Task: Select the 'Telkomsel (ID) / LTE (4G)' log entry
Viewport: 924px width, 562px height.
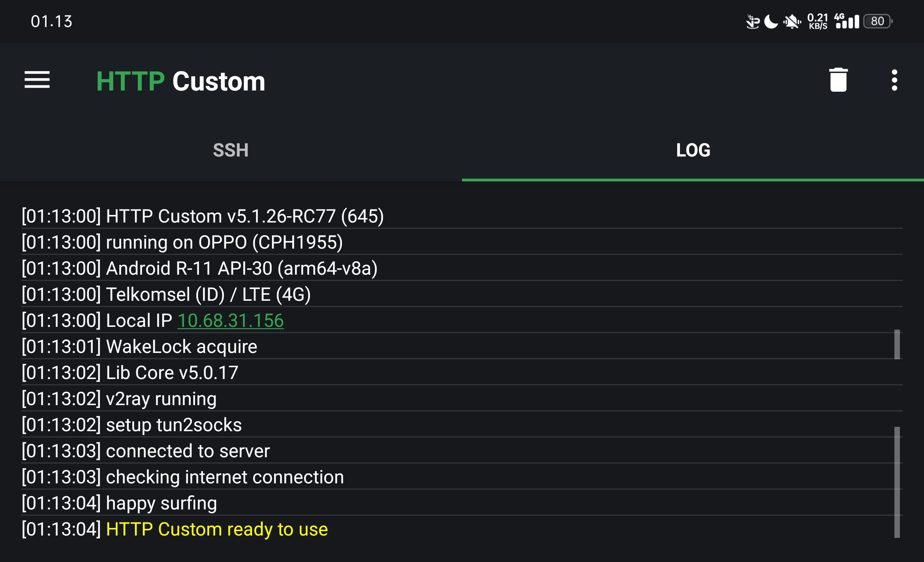Action: (x=208, y=295)
